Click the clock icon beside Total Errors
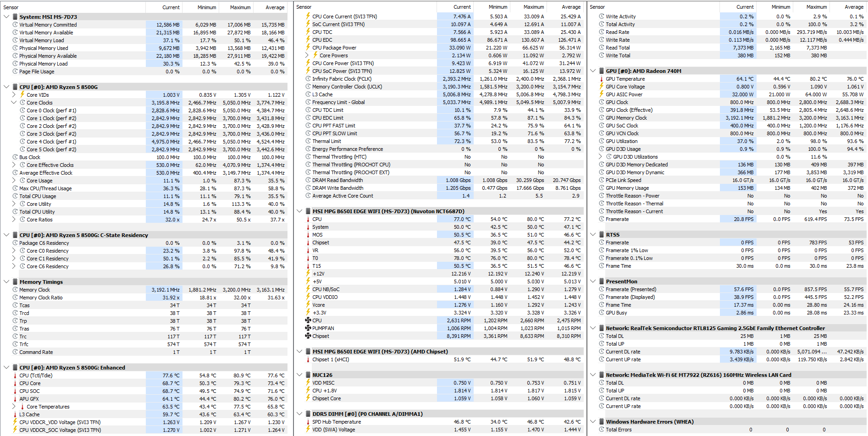 pos(602,430)
